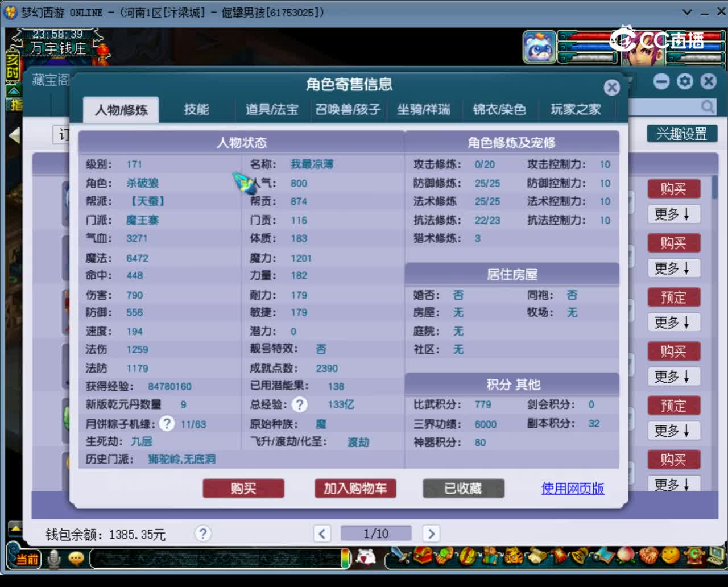This screenshot has height=587, width=728.
Task: Click 购买 button beside 加入购物车
Action: click(x=243, y=489)
